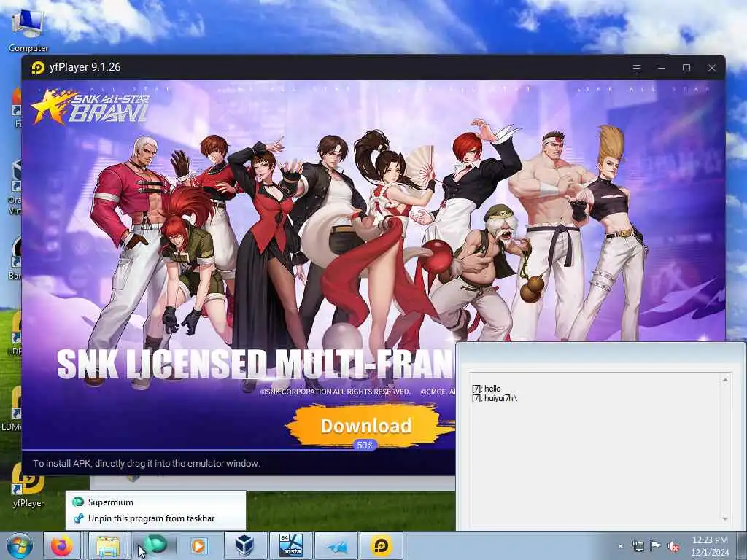Viewport: 747px width, 560px height.
Task: Open the Windows Start menu orb
Action: (19, 545)
